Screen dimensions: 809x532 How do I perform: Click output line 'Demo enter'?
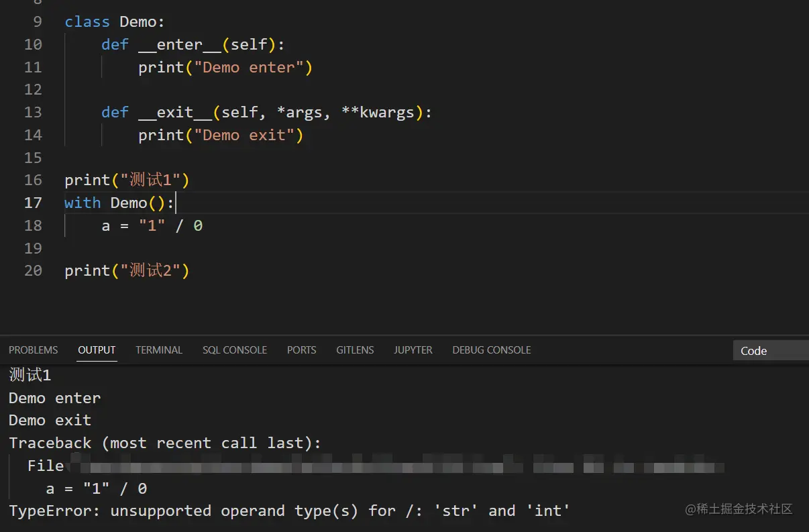coord(55,398)
